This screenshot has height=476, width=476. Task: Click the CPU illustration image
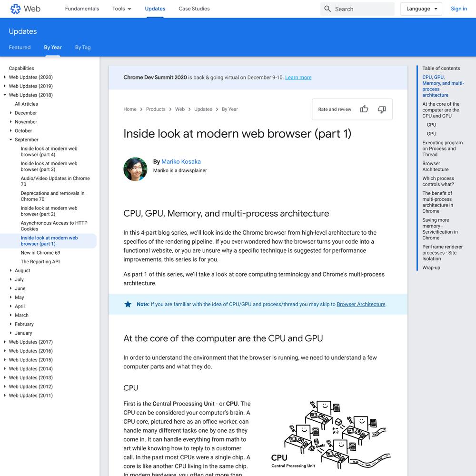coord(331,435)
